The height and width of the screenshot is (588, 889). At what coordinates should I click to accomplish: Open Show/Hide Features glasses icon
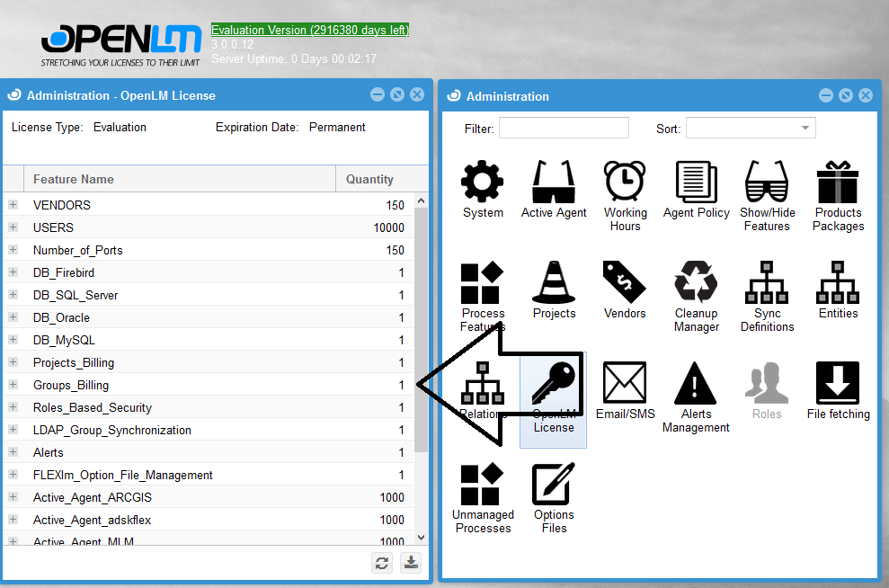pyautogui.click(x=767, y=183)
